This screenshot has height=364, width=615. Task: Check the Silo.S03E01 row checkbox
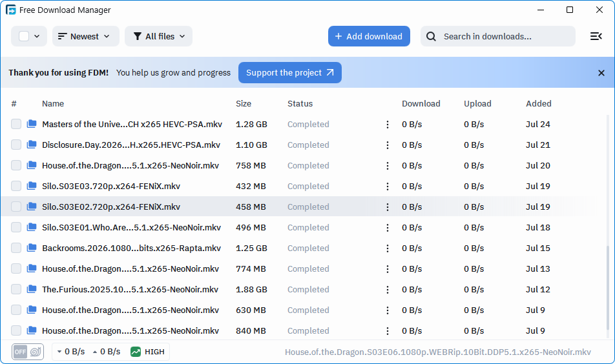pyautogui.click(x=16, y=227)
